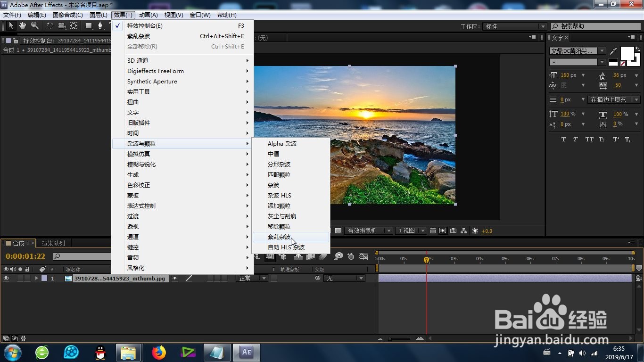Select the Hand tool in the toolbar
Viewport: 644px width, 362px height.
click(x=22, y=25)
